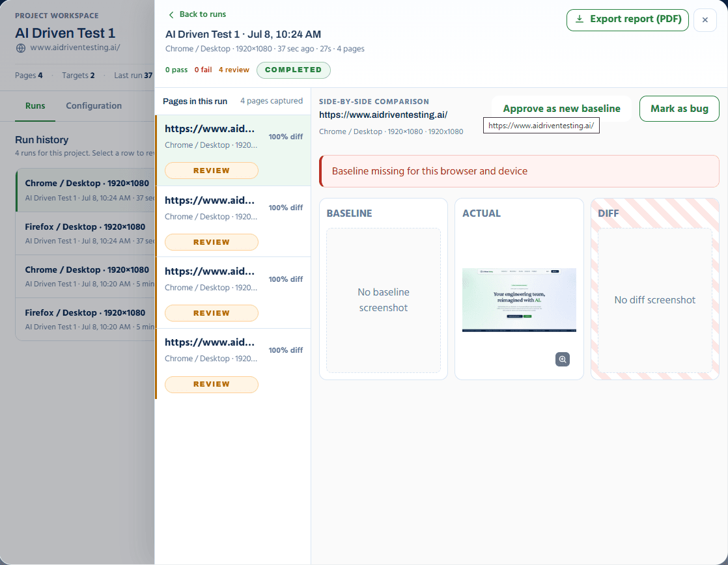Click the ACTUAL panel heading
The height and width of the screenshot is (565, 728).
481,214
